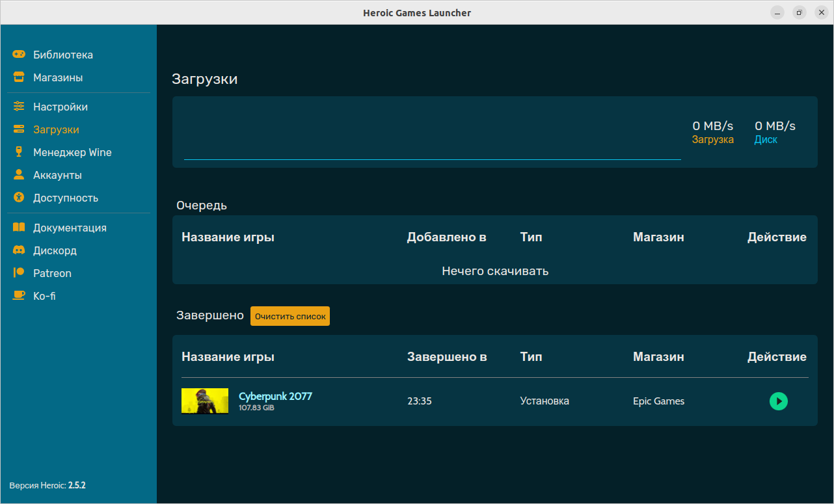Click the Accessibility icon

19,198
